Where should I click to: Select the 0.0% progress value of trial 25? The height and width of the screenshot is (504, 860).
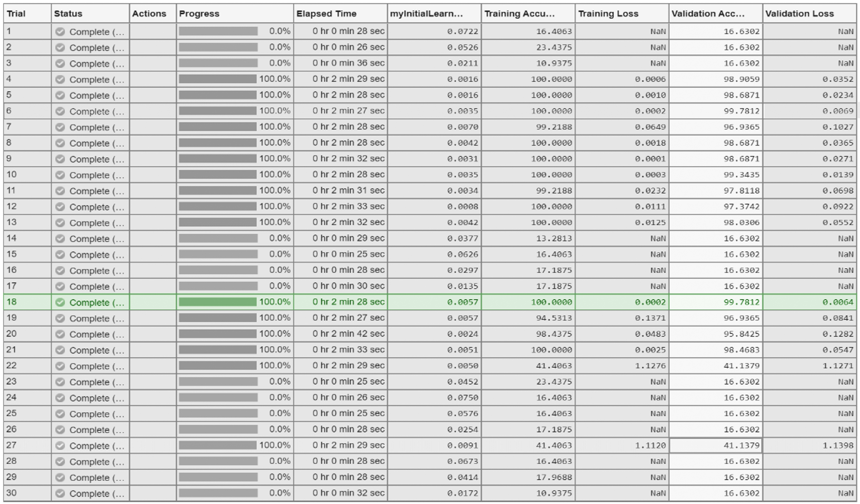pos(280,413)
